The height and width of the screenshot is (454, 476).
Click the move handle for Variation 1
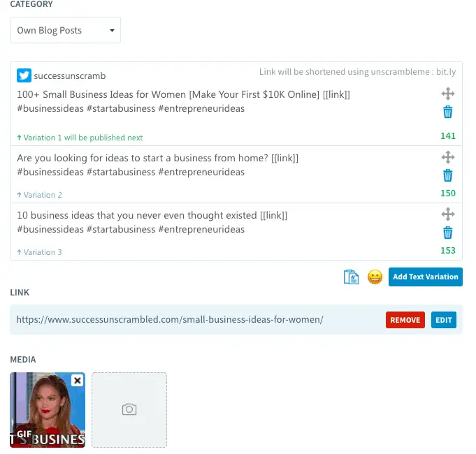[448, 94]
